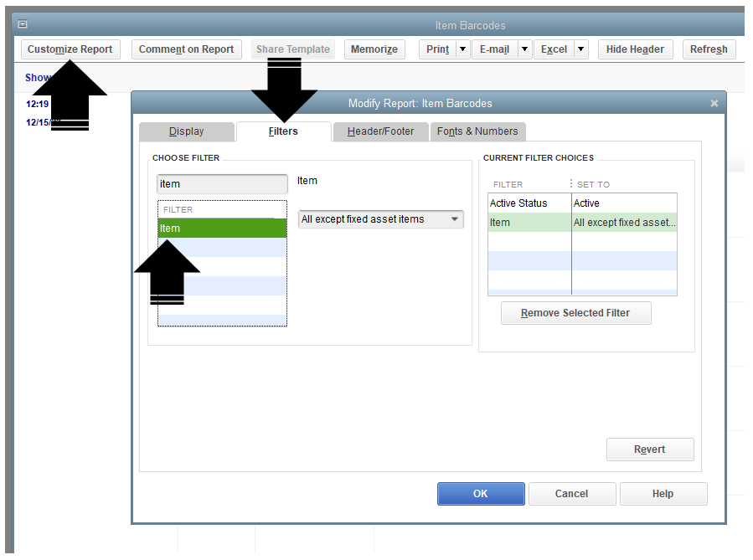Expand the Excel dropdown arrow
The image size is (753, 560).
click(x=581, y=49)
